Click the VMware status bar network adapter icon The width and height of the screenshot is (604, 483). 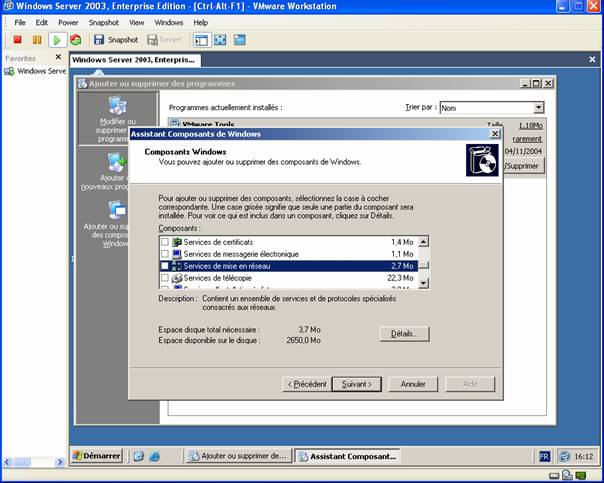click(581, 475)
